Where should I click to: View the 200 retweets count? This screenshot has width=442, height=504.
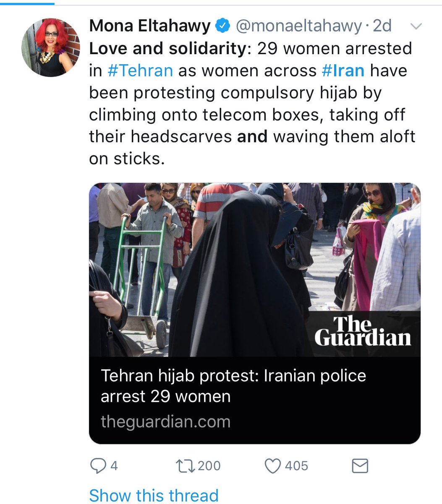click(x=209, y=466)
